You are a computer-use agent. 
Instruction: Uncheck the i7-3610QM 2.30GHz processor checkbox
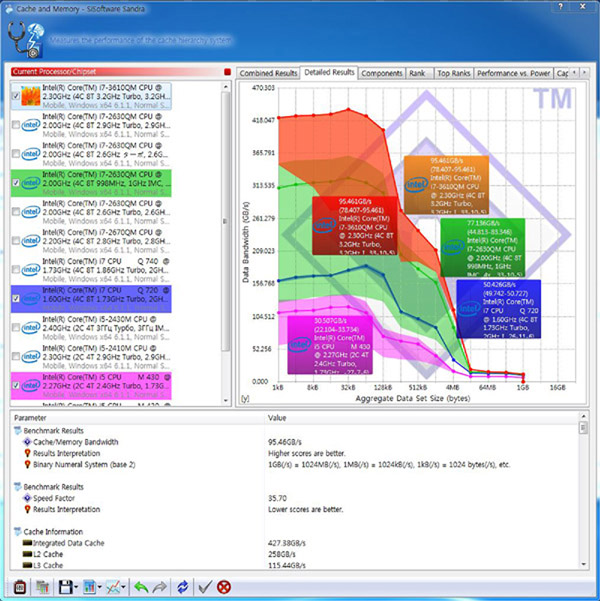pos(16,96)
